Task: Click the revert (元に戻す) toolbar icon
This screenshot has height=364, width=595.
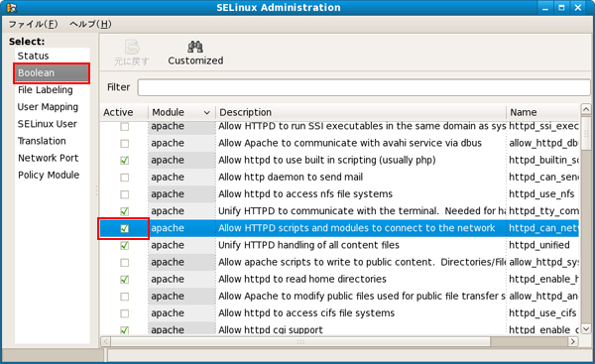Action: point(132,47)
